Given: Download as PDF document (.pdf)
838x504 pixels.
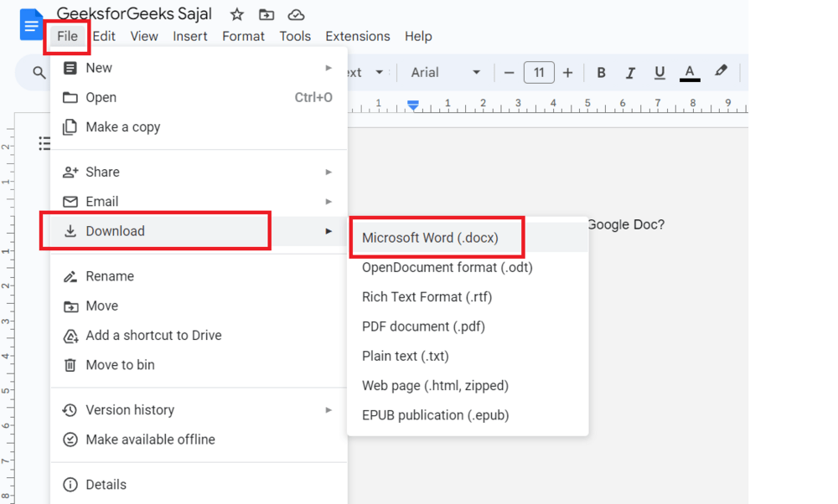Looking at the screenshot, I should coord(468,327).
